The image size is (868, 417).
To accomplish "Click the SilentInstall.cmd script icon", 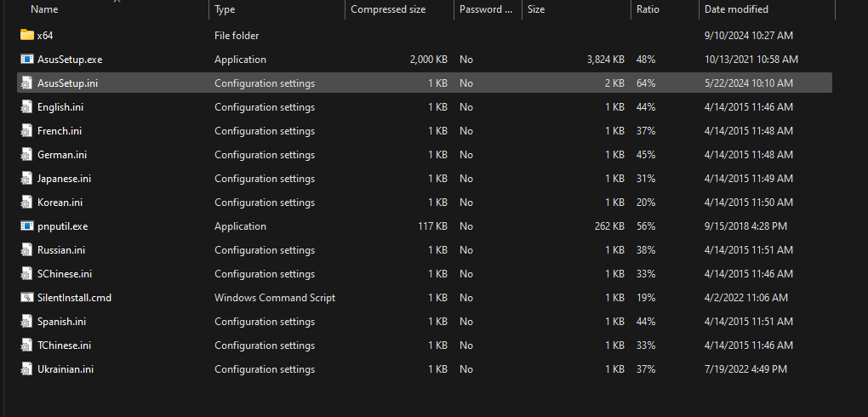I will 26,297.
